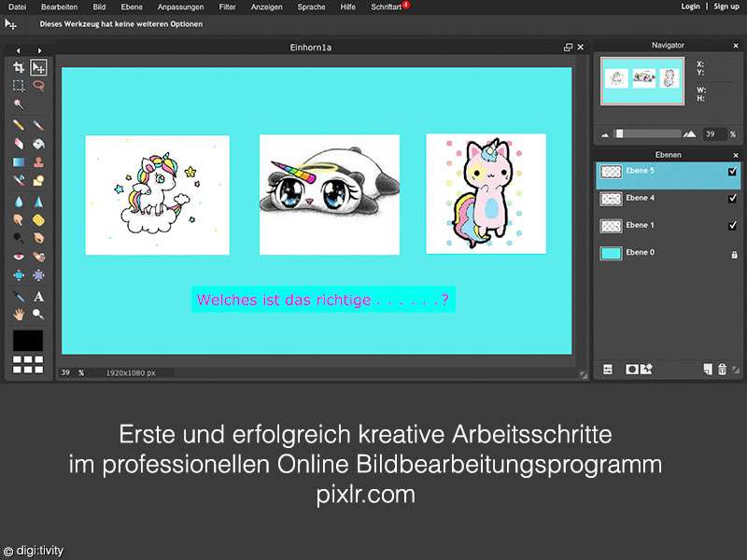Open the Filter menu

pyautogui.click(x=227, y=7)
